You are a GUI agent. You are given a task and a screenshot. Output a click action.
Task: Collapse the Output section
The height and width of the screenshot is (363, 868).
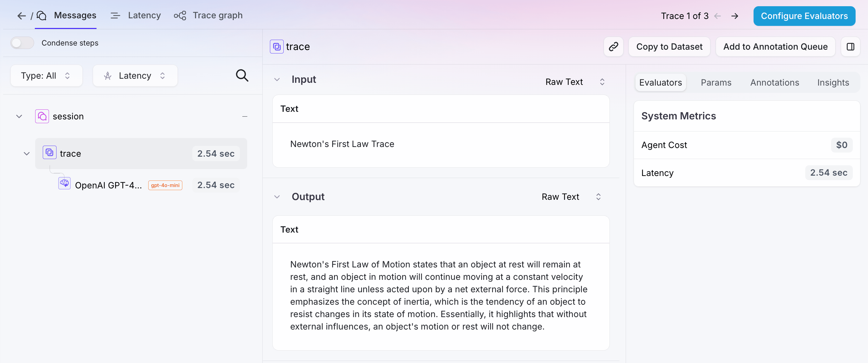(277, 197)
